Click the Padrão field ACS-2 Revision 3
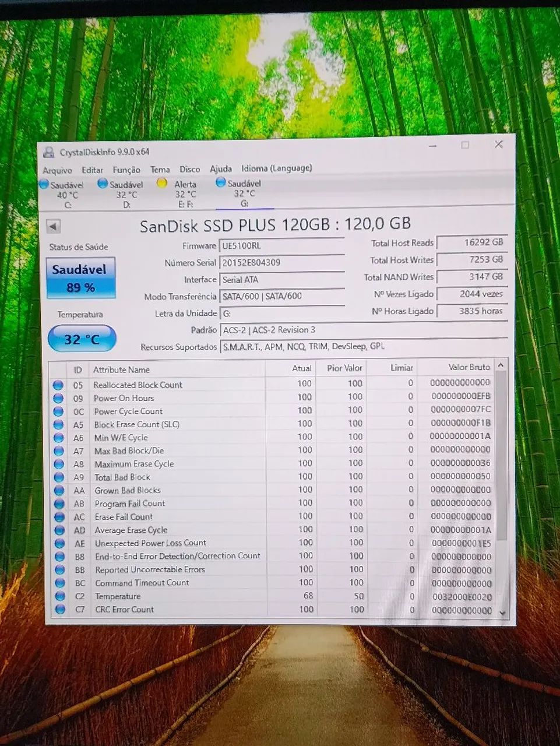The image size is (560, 746). tap(364, 330)
